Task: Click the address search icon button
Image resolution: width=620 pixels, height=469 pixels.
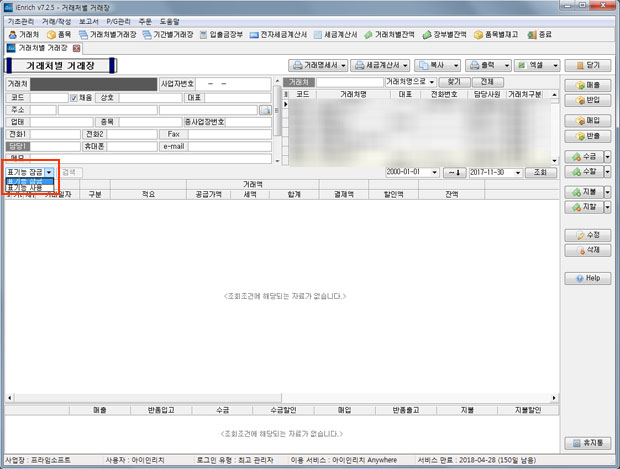Action: [265, 111]
